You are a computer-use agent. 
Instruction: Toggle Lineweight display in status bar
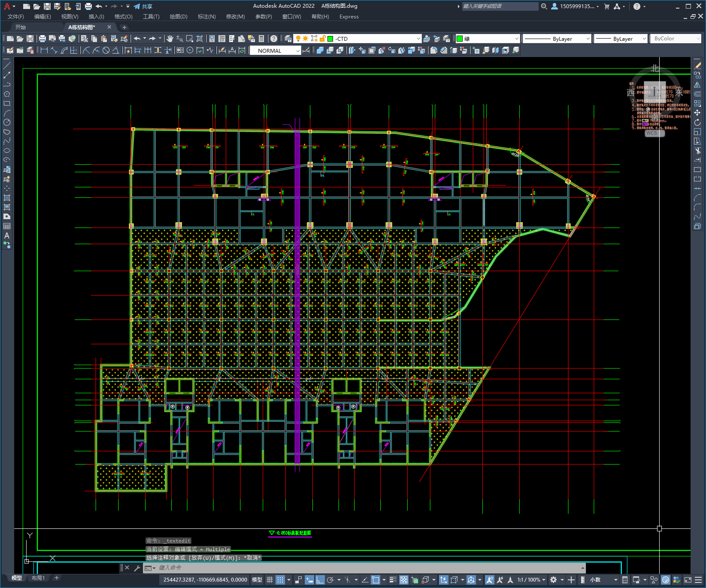(x=393, y=580)
